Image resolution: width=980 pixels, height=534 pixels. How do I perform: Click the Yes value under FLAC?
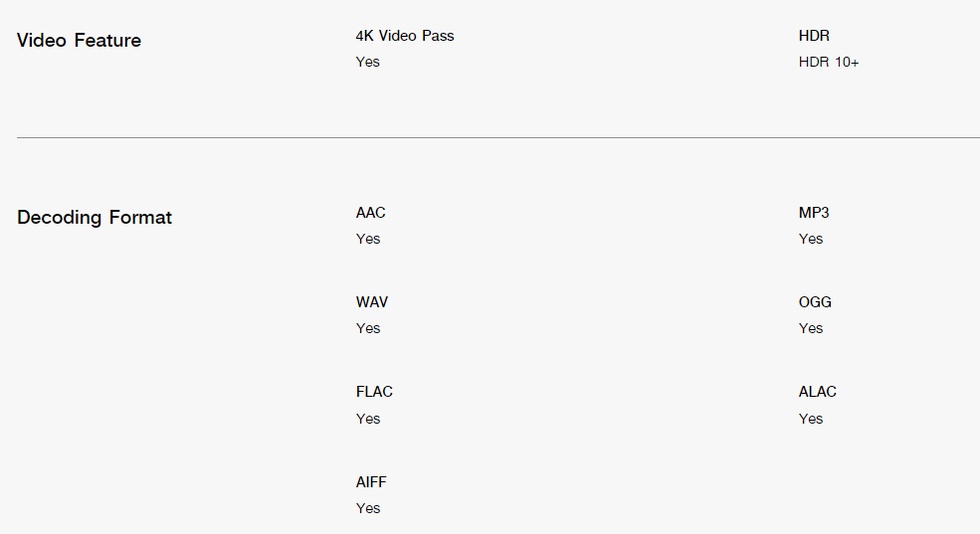[x=367, y=419]
